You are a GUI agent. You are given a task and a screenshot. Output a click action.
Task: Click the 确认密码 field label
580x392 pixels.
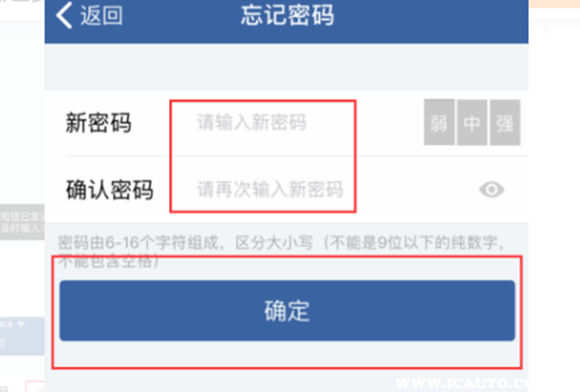pyautogui.click(x=109, y=190)
